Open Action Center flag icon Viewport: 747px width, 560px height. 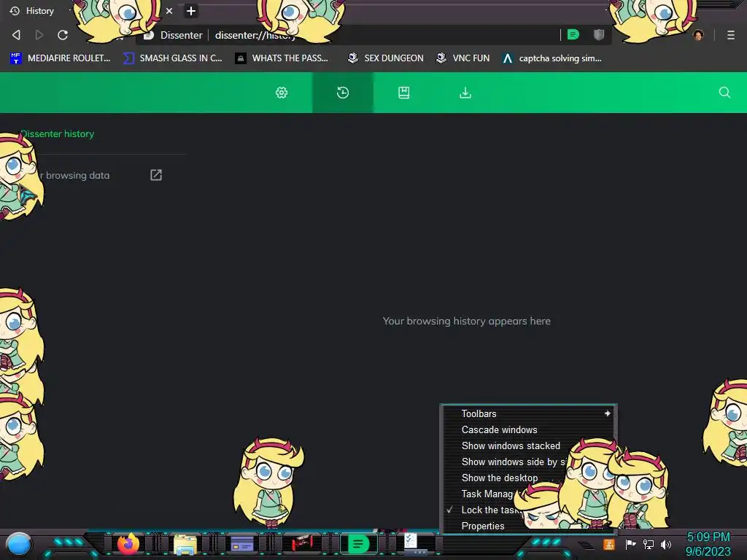tap(630, 544)
